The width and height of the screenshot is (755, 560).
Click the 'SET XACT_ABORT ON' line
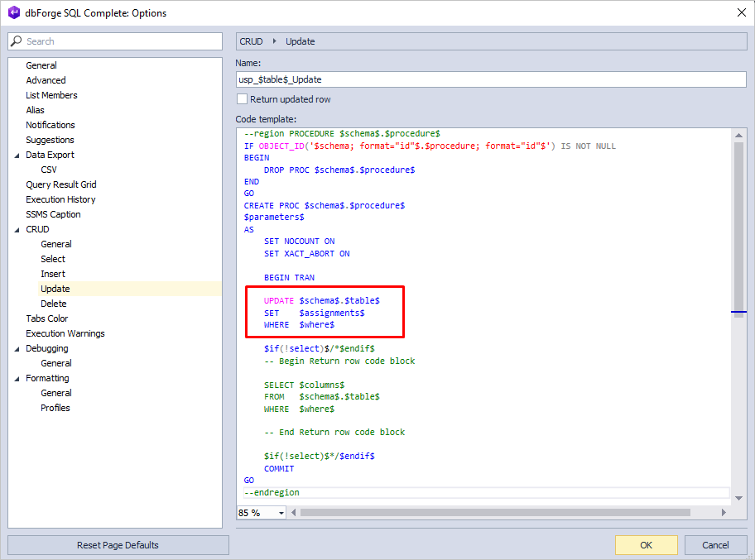(306, 254)
